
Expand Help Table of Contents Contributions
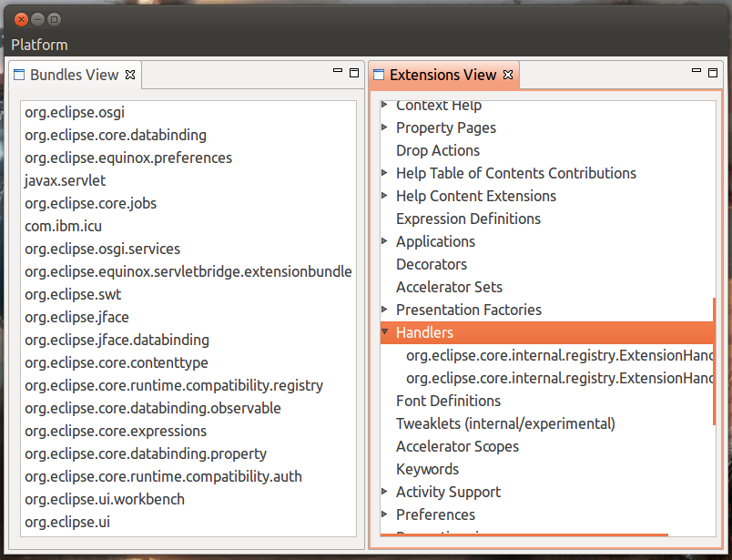[384, 173]
